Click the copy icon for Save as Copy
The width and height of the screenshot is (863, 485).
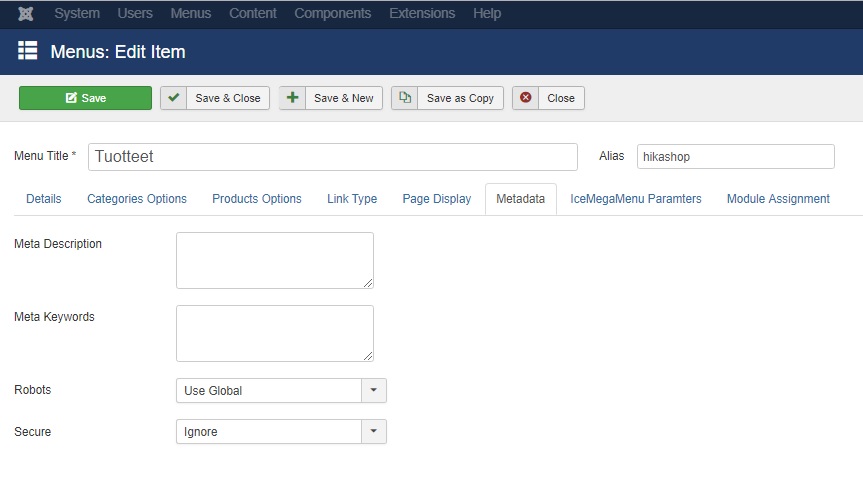[x=405, y=98]
